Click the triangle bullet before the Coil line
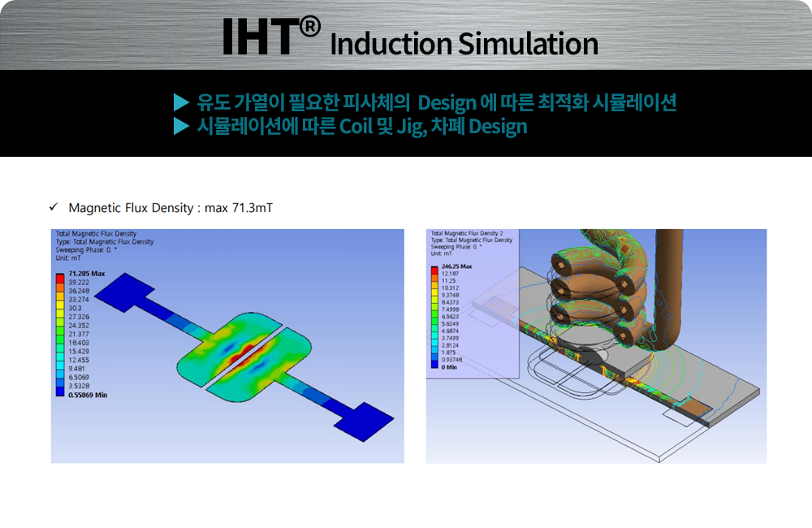The image size is (812, 528). point(181,127)
